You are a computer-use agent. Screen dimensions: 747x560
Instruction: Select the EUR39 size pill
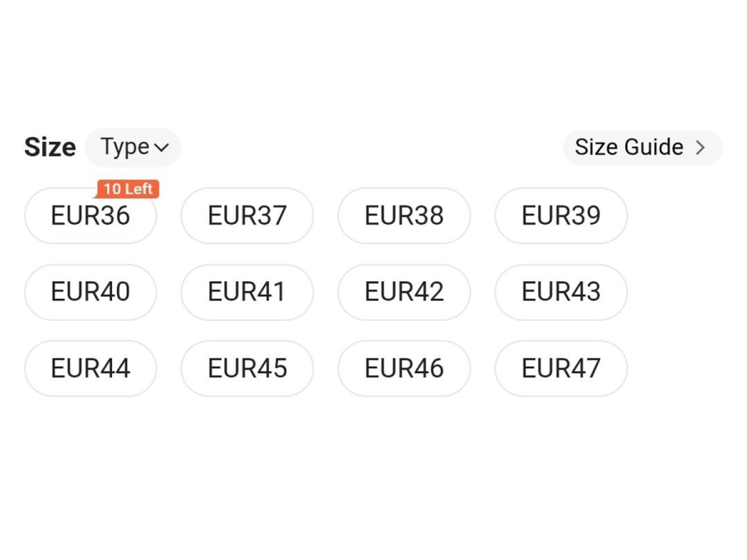(561, 217)
